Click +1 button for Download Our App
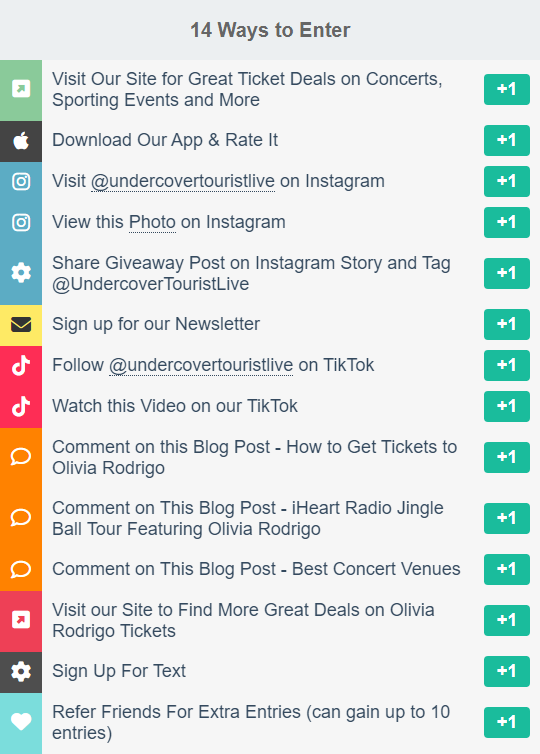 click(x=507, y=140)
